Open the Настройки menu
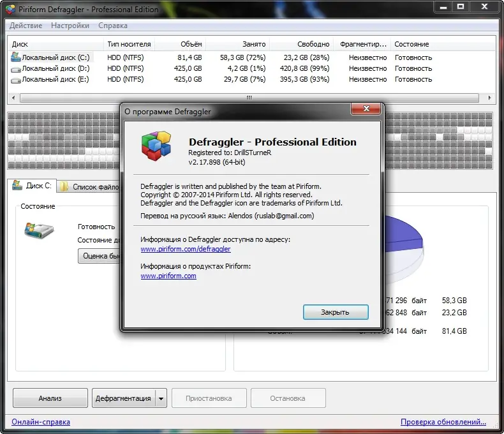Image resolution: width=504 pixels, height=434 pixels. coord(70,26)
